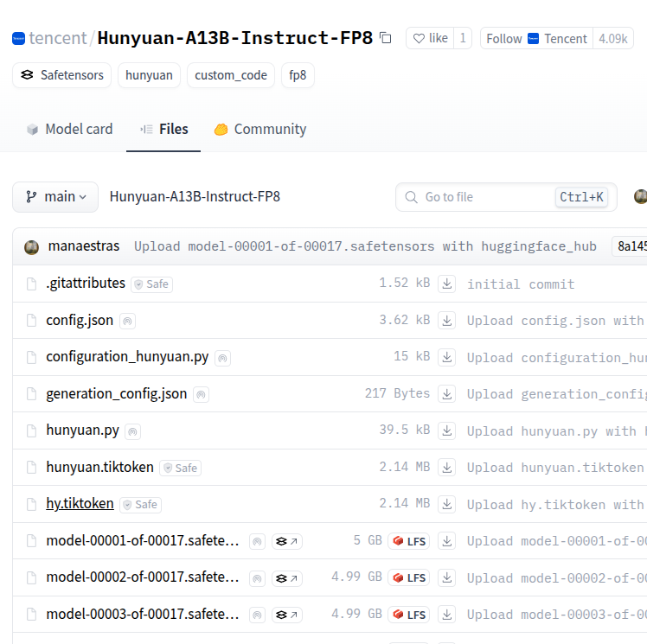Follow the Tencent organization
The width and height of the screenshot is (647, 644).
[x=536, y=38]
